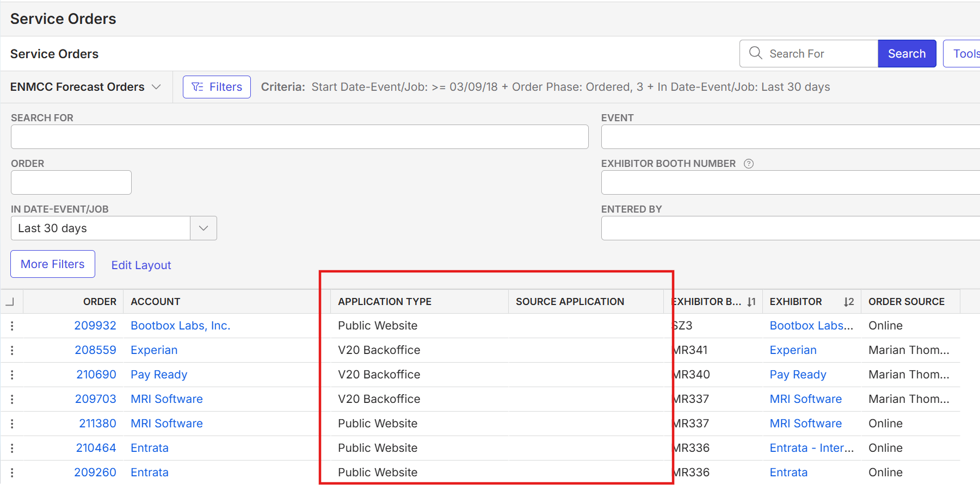Select booth MR341 cell
Viewport: 980px width, 485px height.
point(690,350)
